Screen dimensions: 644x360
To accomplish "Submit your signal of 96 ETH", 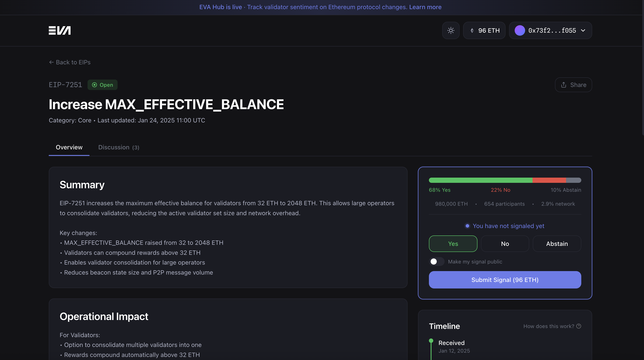I will click(505, 280).
